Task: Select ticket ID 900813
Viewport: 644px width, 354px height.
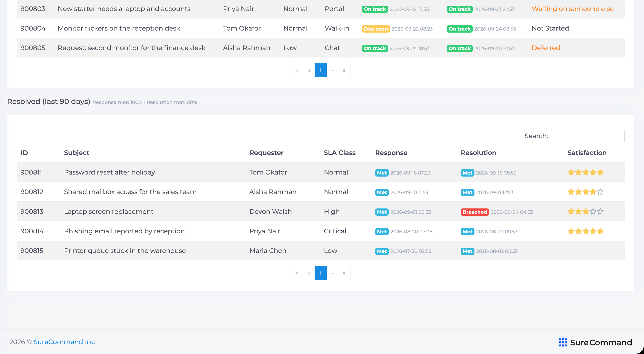Action: [32, 212]
